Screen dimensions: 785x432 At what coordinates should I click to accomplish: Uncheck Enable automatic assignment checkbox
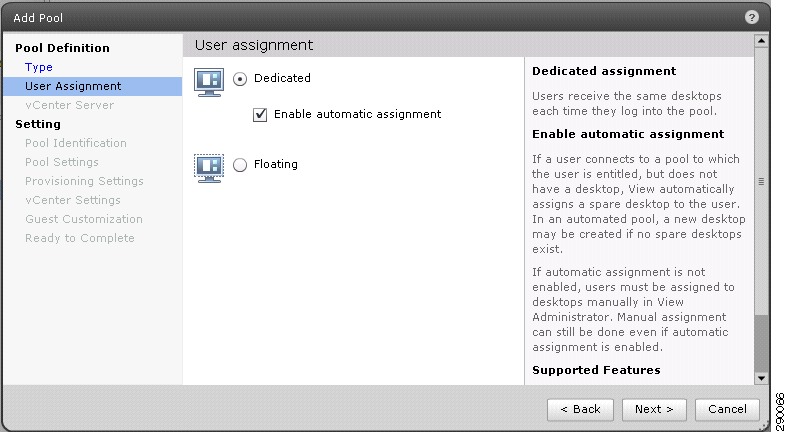260,115
